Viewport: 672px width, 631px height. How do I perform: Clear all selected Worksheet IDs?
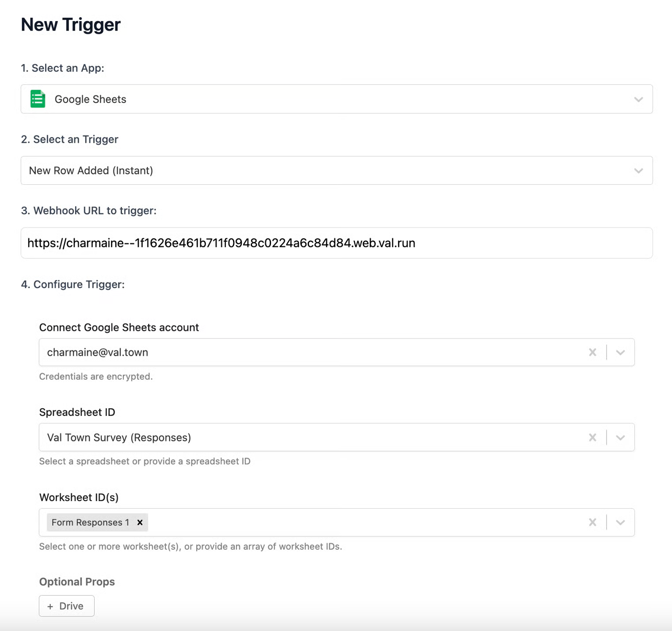point(592,522)
